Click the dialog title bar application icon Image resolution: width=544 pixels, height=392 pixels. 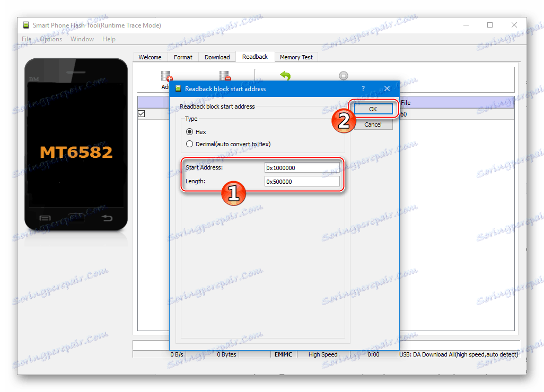(178, 88)
